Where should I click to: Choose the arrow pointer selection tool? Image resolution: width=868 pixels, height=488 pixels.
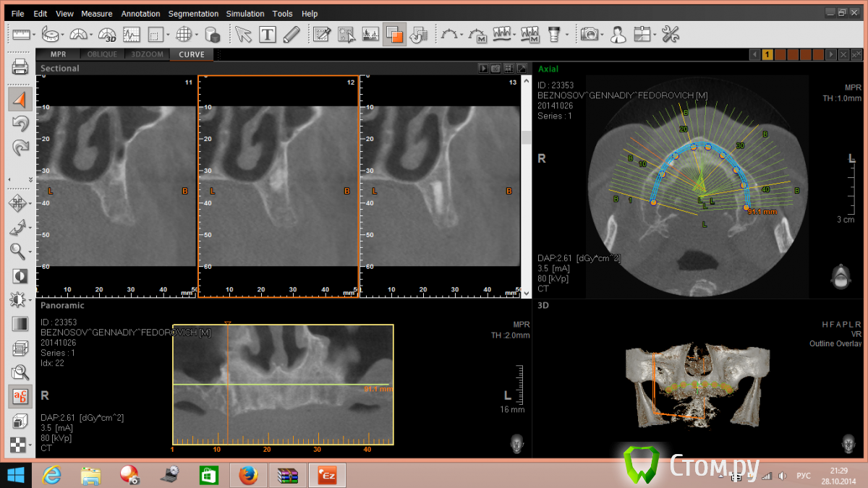(242, 34)
